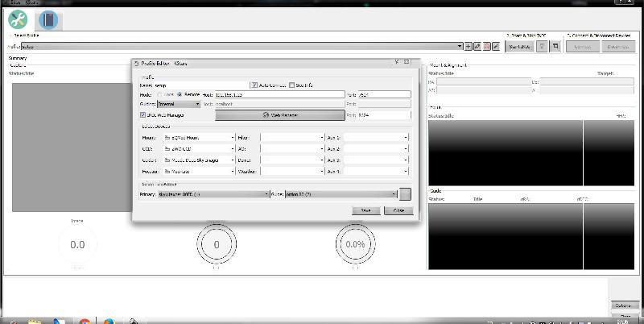Screen dimensions: 644x324
Task: Open the Guider device dropdown
Action: pos(199,160)
